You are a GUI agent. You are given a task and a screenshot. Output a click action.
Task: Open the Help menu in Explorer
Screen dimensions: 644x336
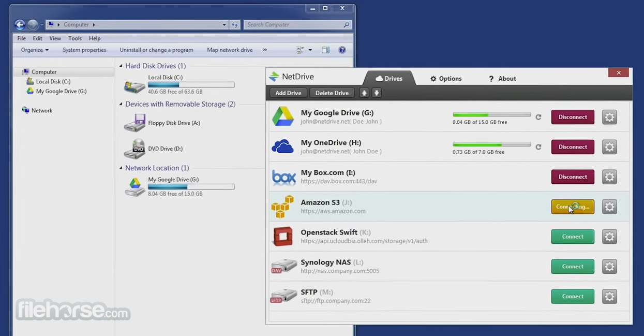point(95,38)
